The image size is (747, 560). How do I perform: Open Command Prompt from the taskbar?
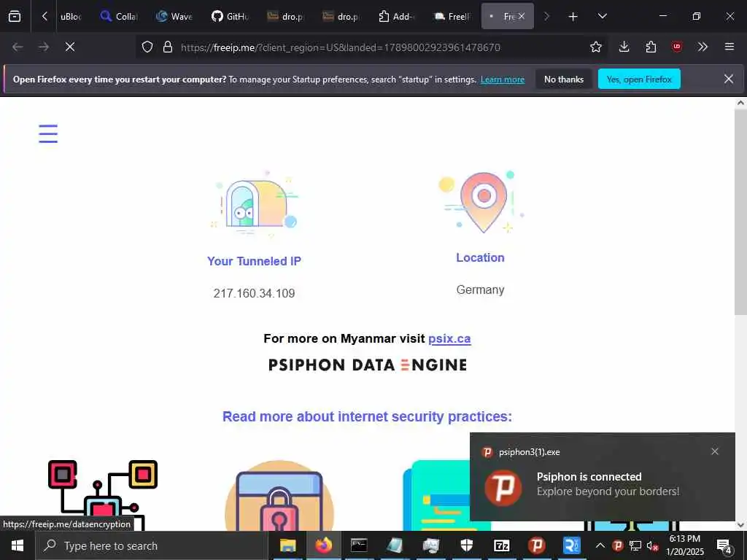[359, 545]
